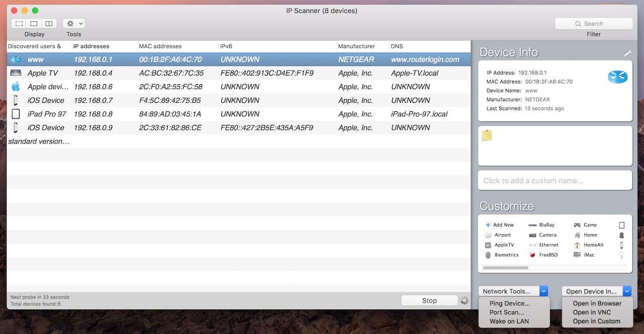Viewport: 644px width, 334px height.
Task: Choose Port Scan from the menu
Action: tap(506, 312)
